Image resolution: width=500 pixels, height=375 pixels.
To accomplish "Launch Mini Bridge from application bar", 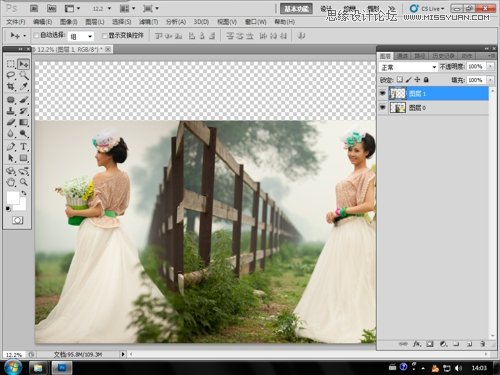I will click(x=51, y=8).
